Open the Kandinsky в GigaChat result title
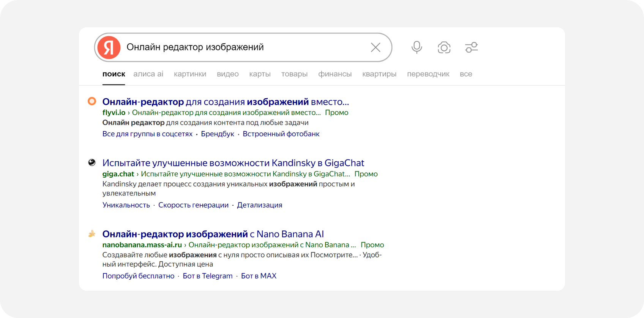 coord(233,163)
